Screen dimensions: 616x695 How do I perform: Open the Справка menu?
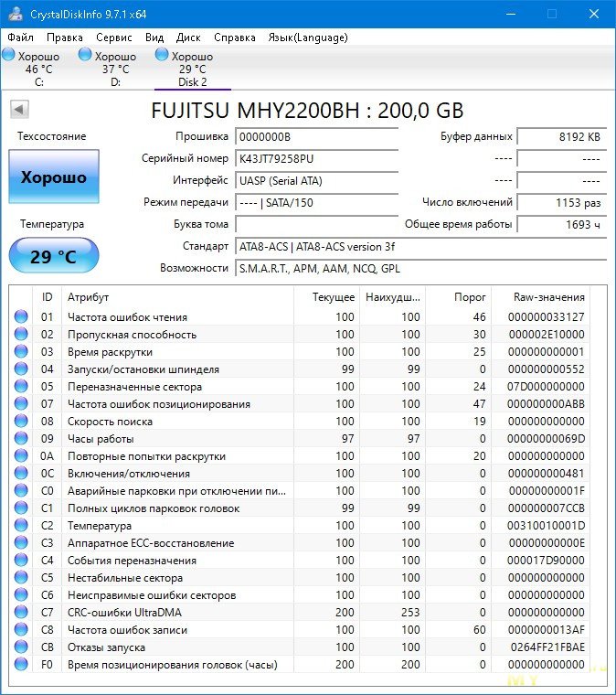click(x=235, y=37)
